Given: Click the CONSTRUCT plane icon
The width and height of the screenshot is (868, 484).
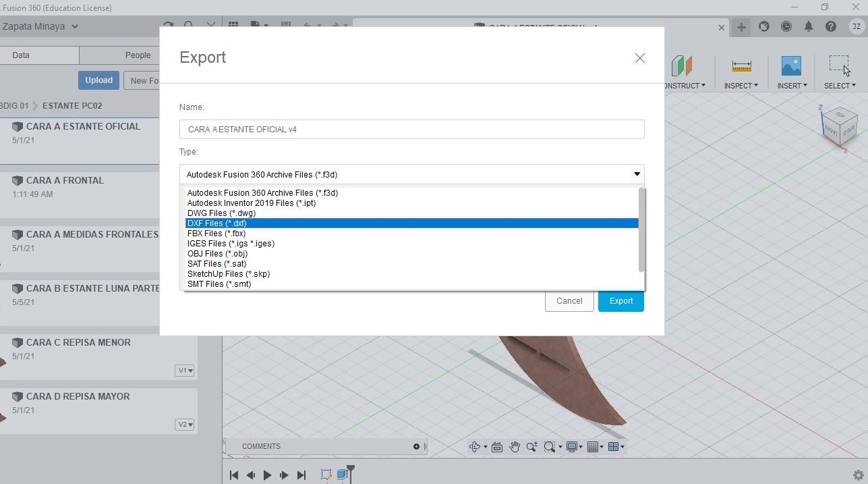Looking at the screenshot, I should pos(682,65).
